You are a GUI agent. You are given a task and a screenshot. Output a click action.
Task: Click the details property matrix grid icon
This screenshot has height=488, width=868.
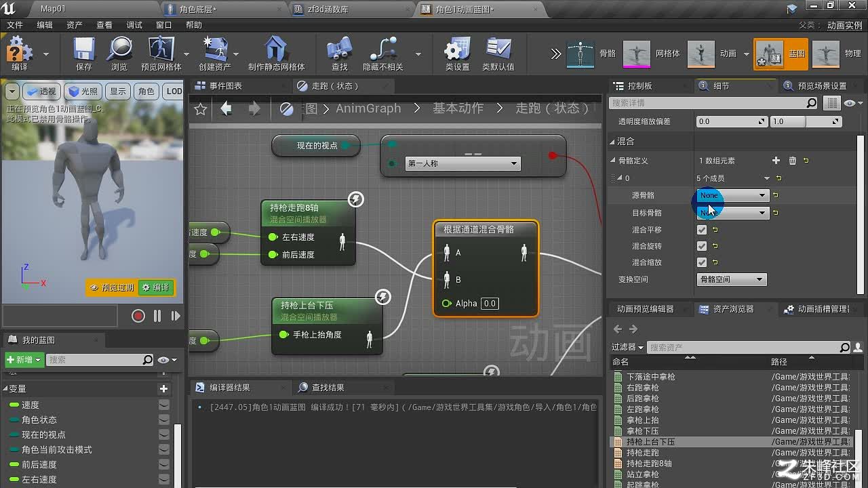coord(832,103)
